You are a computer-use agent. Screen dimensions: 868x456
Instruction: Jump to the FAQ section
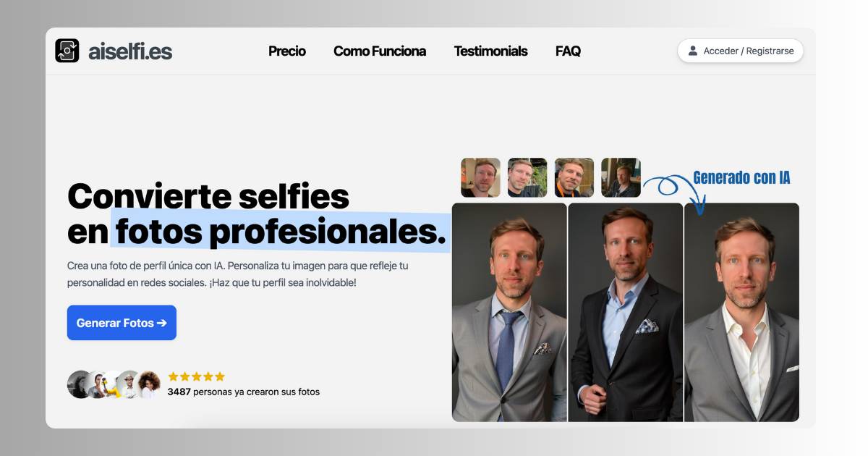click(x=568, y=51)
